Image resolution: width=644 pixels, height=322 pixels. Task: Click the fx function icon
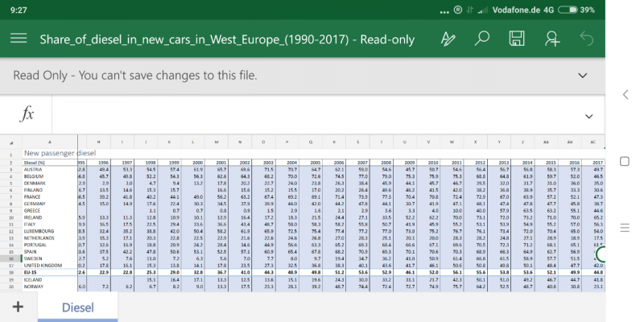(27, 114)
